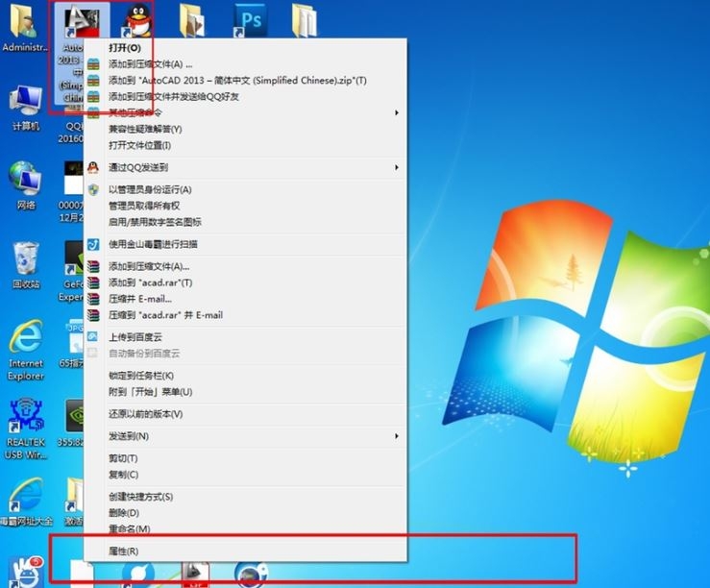Open the 毒霸网址大全 shortcut icon
710x588 pixels.
coord(26,502)
